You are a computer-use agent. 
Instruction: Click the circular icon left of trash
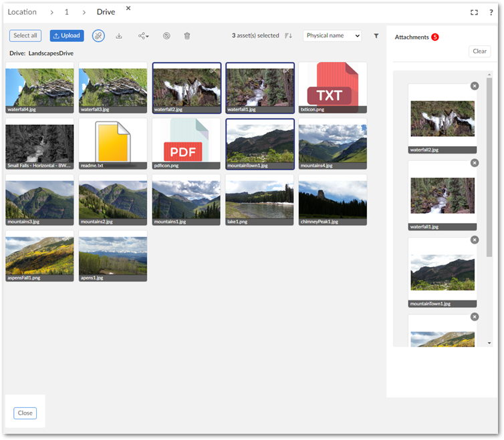click(x=166, y=36)
